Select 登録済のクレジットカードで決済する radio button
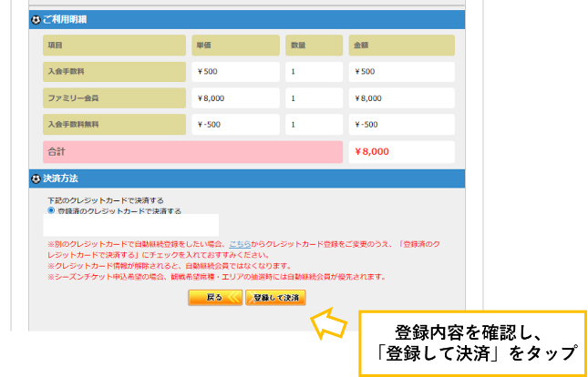Image resolution: width=588 pixels, height=377 pixels. pyautogui.click(x=51, y=210)
